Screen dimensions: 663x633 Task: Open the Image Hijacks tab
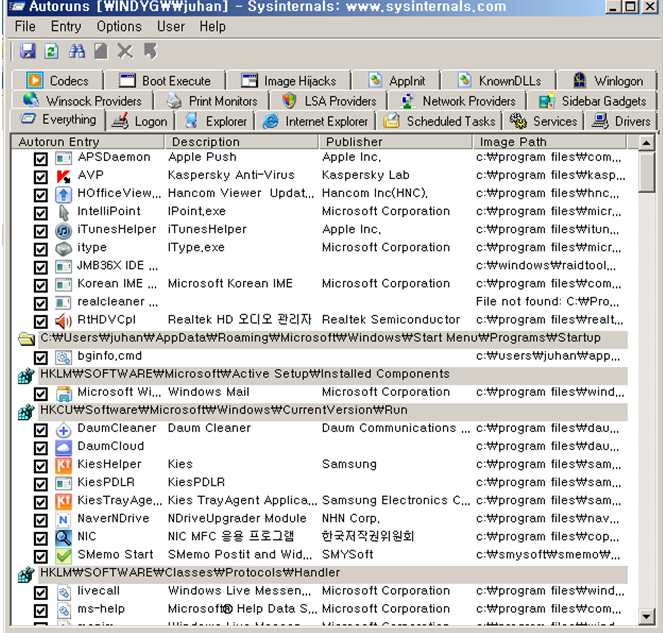pyautogui.click(x=288, y=80)
